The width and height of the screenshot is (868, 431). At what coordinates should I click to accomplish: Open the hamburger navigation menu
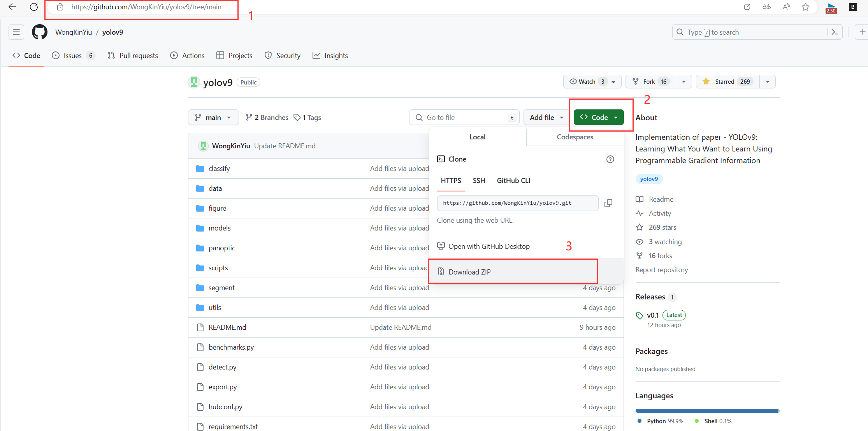tap(16, 32)
